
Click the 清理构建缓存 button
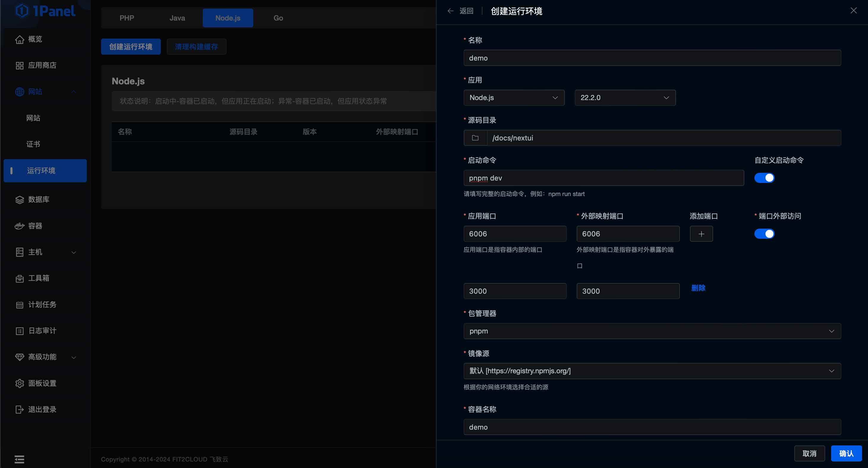(x=196, y=46)
